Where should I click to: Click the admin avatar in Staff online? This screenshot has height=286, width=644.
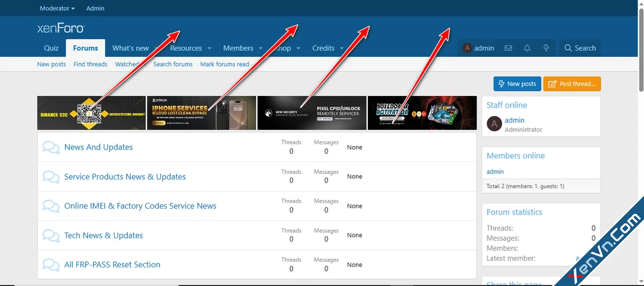(x=495, y=124)
